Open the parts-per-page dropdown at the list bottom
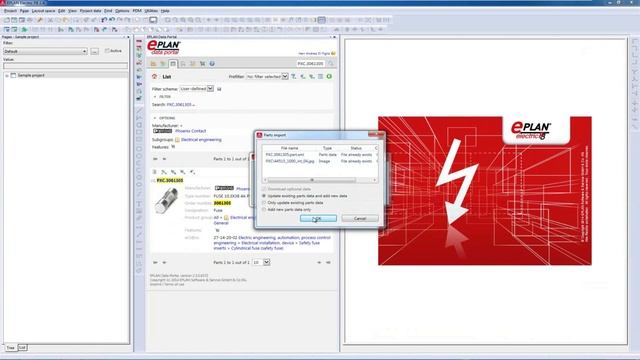The height and width of the screenshot is (360, 640). (260, 262)
